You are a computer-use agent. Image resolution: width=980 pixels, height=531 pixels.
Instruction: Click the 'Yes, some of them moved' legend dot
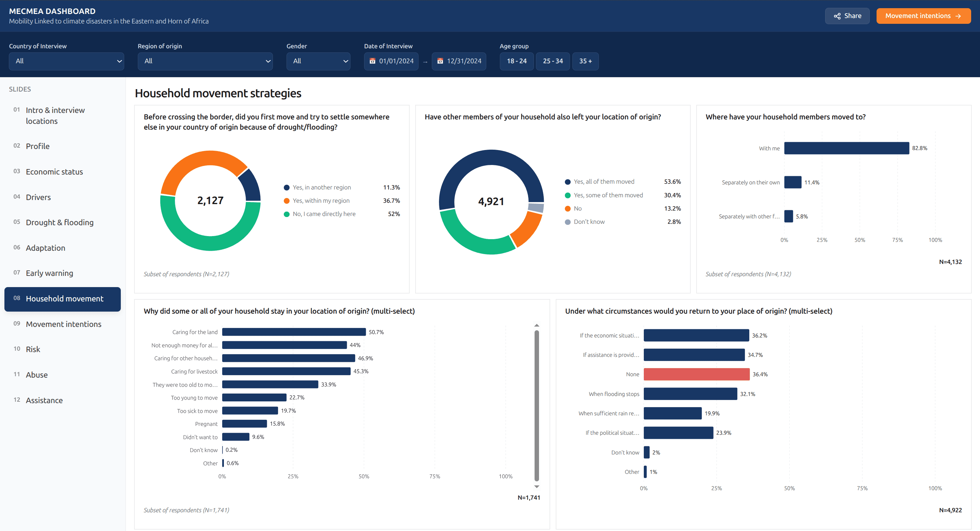tap(568, 196)
